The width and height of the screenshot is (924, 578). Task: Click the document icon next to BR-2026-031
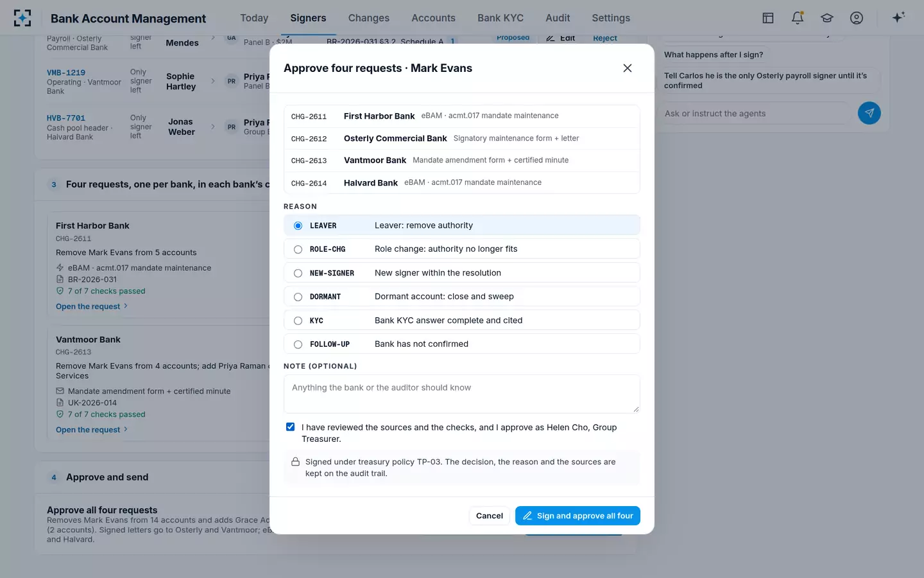(x=60, y=279)
